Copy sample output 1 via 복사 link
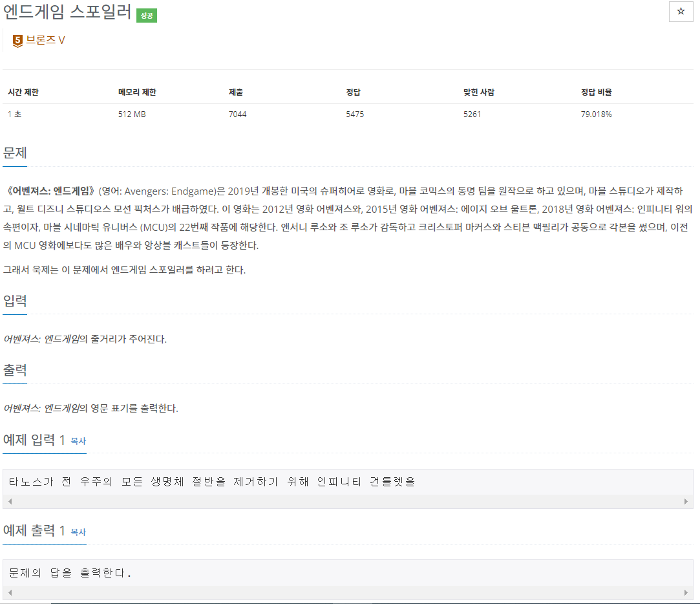This screenshot has width=700, height=604. pos(78,532)
